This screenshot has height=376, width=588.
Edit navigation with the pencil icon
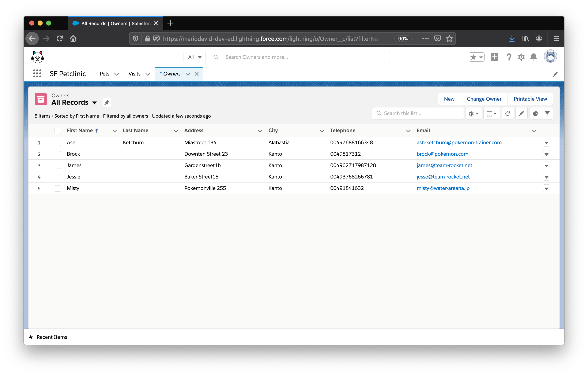pos(555,74)
